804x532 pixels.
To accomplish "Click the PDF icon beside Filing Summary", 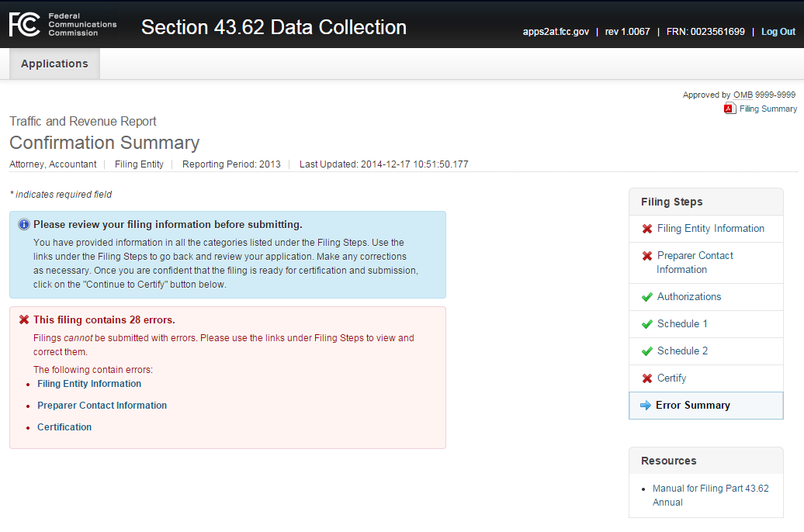I will pos(729,109).
